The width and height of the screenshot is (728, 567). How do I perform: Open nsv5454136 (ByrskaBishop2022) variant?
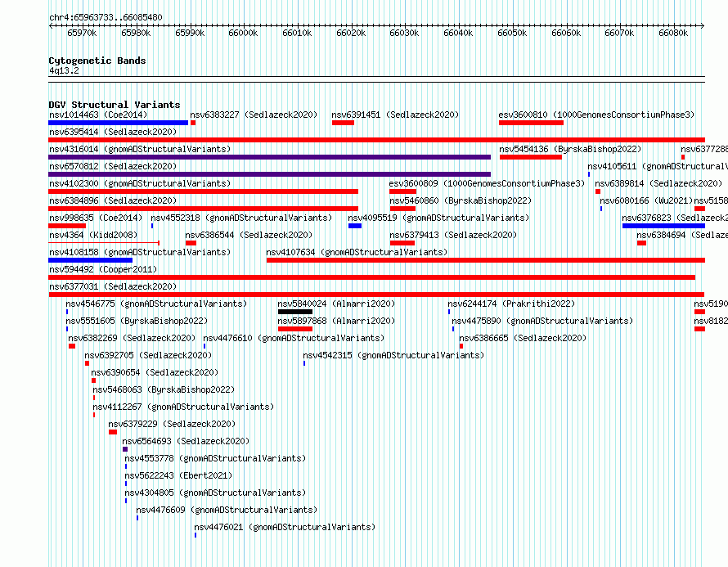[570, 149]
